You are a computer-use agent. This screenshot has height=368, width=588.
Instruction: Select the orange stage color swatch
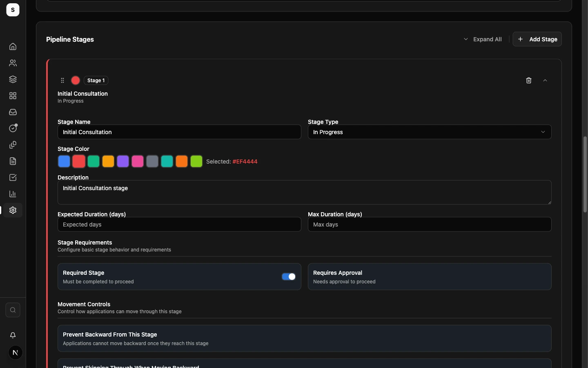click(x=182, y=162)
